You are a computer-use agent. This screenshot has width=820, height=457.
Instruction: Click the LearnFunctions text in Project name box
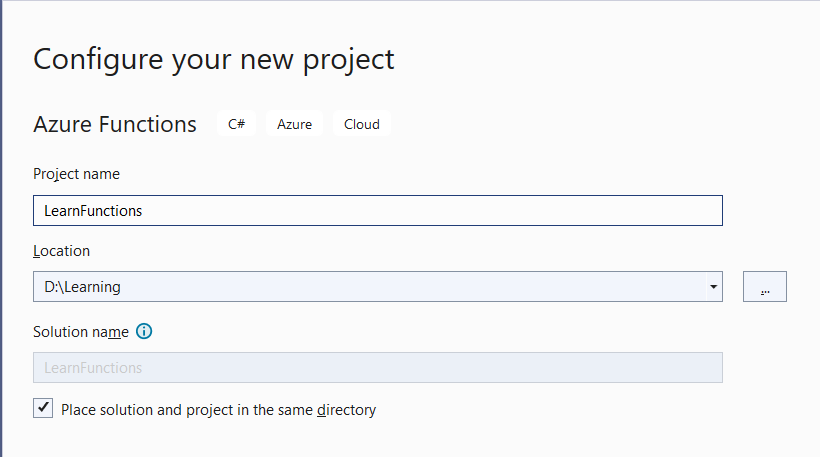tap(93, 211)
